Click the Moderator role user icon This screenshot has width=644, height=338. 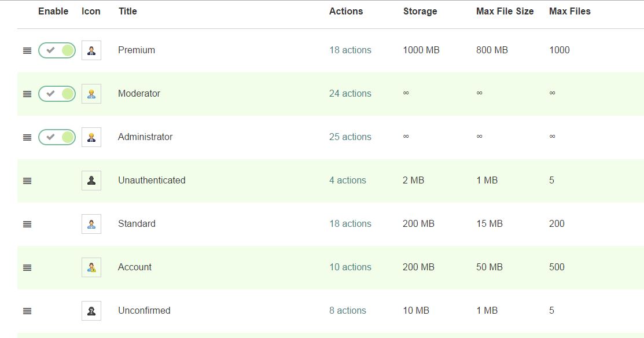point(91,94)
